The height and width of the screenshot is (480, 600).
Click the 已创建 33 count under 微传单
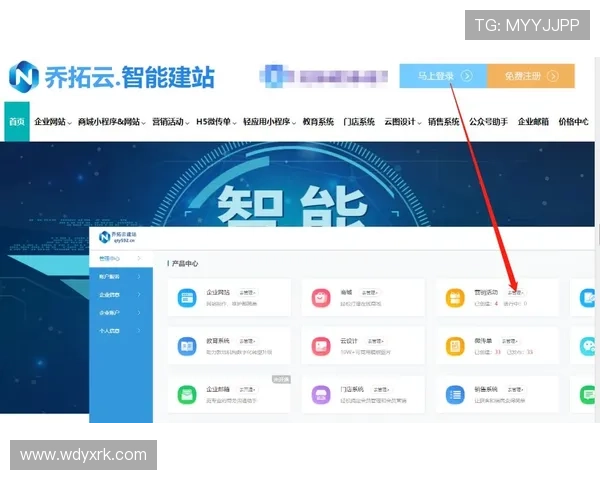pos(488,352)
